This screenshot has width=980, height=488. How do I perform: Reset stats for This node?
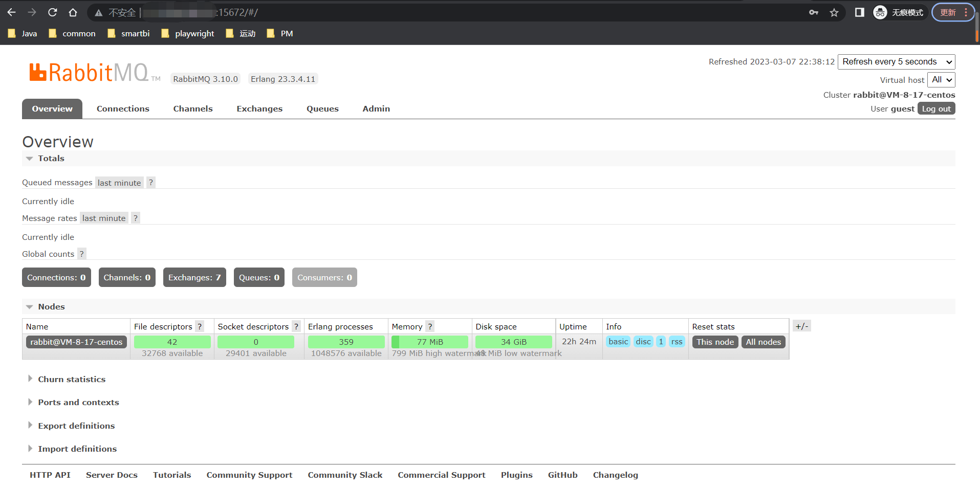coord(715,342)
